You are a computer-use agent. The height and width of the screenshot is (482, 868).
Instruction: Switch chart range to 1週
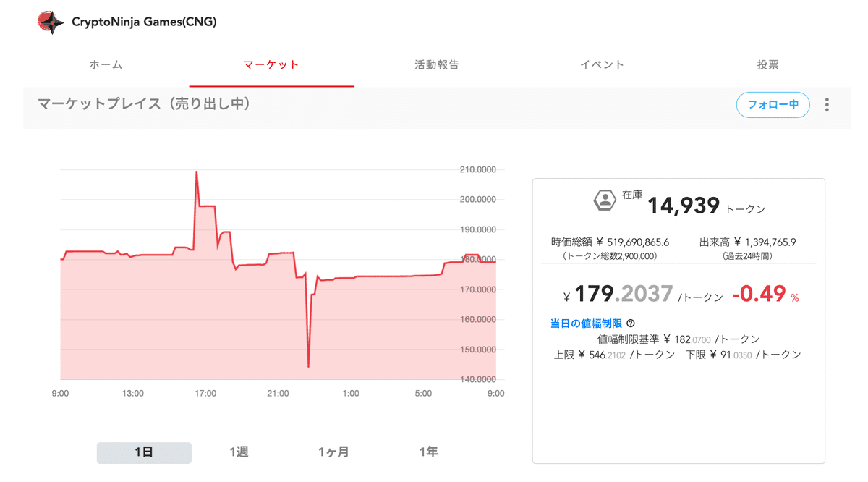(x=239, y=452)
